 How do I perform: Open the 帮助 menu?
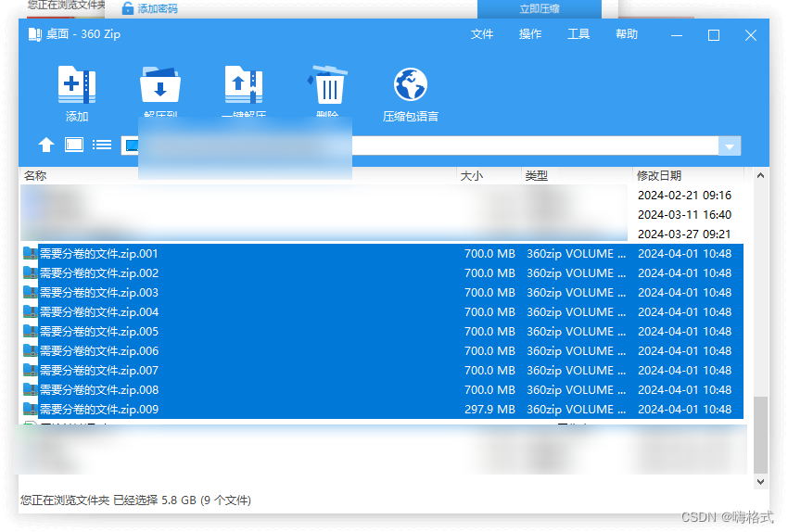(x=627, y=34)
